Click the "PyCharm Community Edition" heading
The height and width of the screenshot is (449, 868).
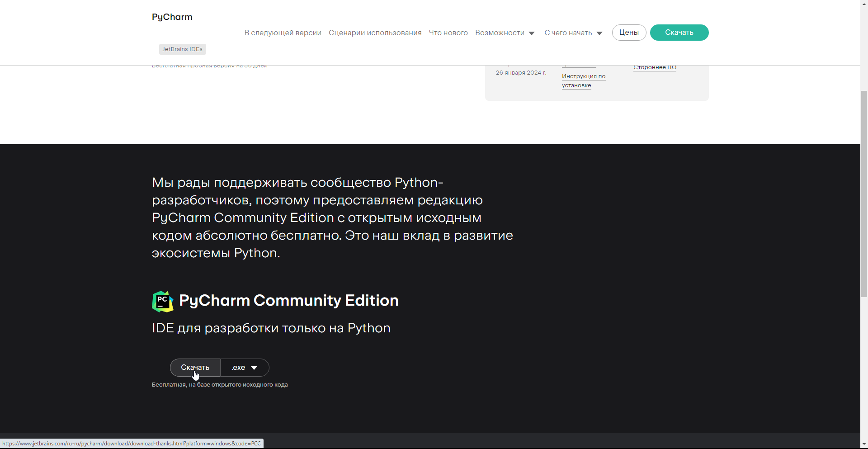[289, 300]
